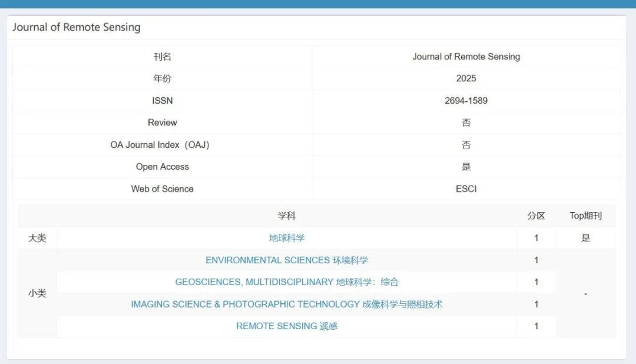Screen dimensions: 636x364
Task: Open the 地球科学 discipline link
Action: coord(287,238)
